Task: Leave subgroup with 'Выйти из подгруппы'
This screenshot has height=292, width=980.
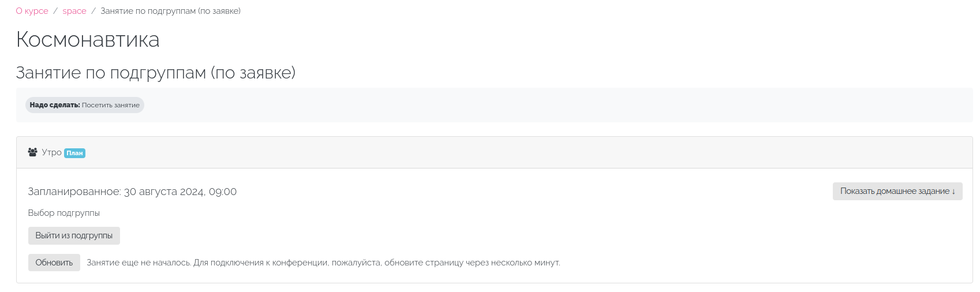Action: pos(74,235)
